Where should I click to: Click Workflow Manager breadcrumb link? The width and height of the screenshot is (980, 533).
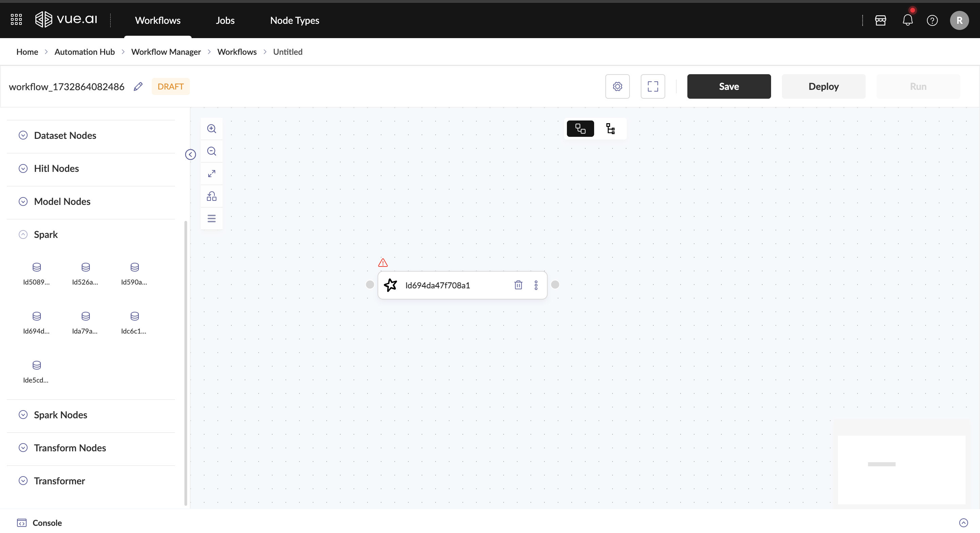[166, 52]
